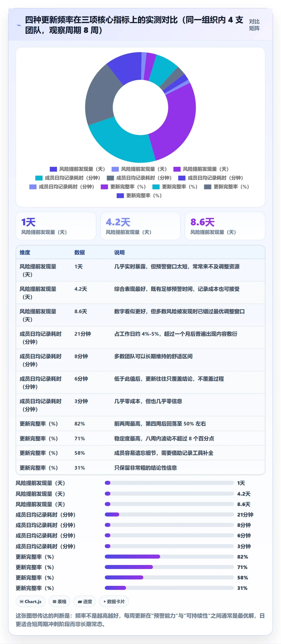Screen dimensions: 281x644
Task: Click the 数据卡片 tag
Action: 114,601
